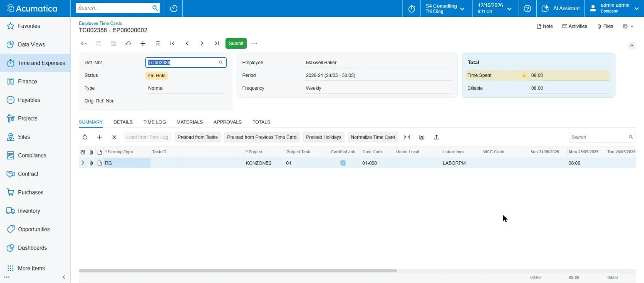644x283 pixels.
Task: Export the grid to Excel
Action: [x=422, y=137]
